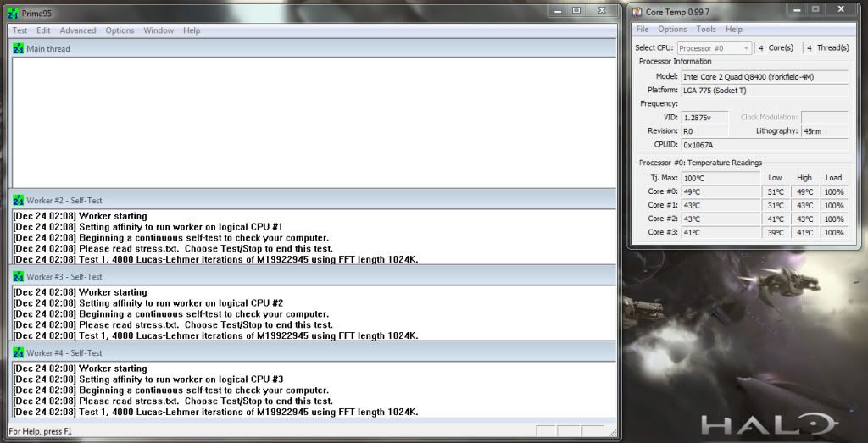Open the Window menu in Prime95

pos(159,30)
